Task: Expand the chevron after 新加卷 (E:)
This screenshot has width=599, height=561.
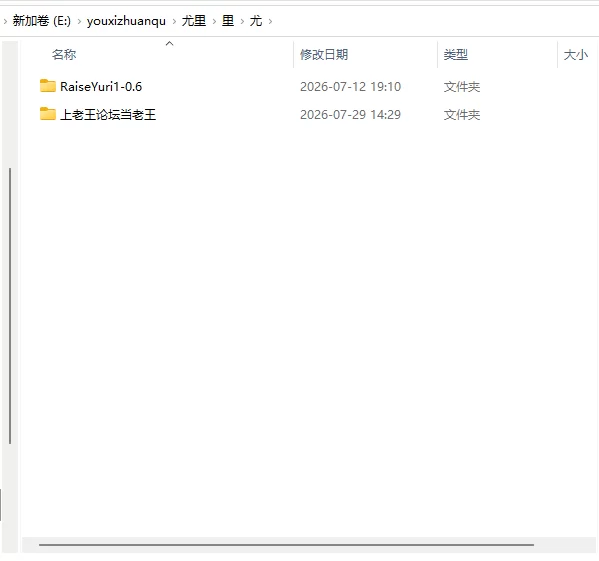Action: (79, 21)
